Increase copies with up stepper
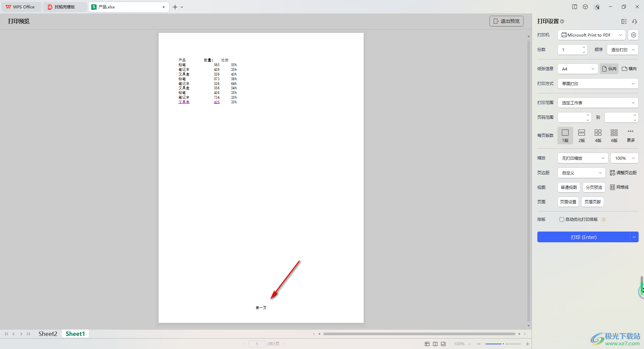The image size is (644, 349). (584, 47)
